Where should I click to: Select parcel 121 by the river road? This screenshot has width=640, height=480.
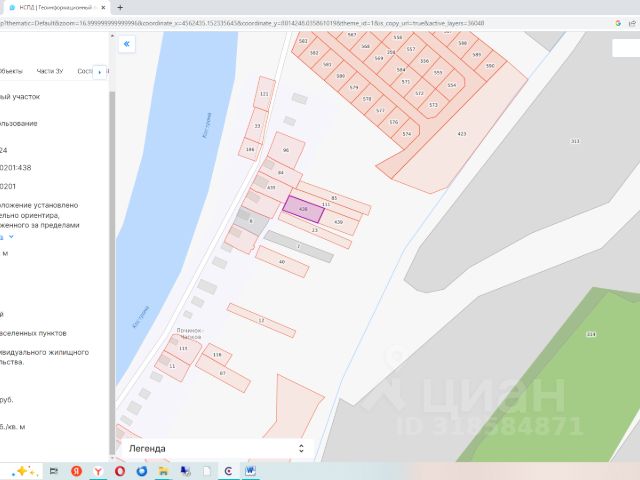pyautogui.click(x=264, y=94)
